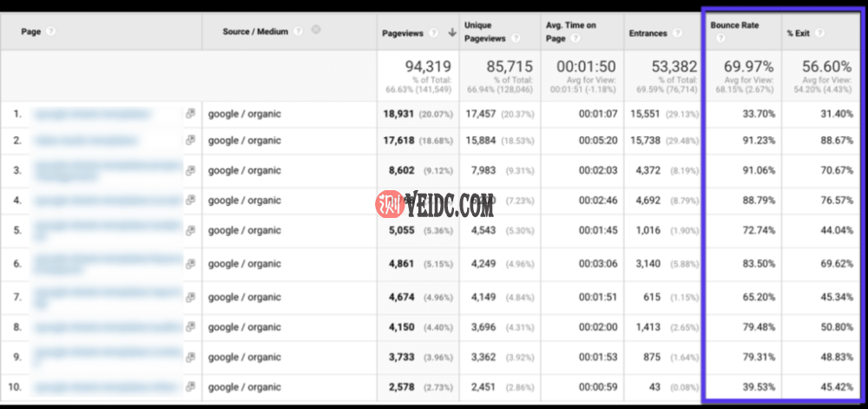Click the overall bounce rate 69.97%
868x409 pixels.
(x=748, y=66)
